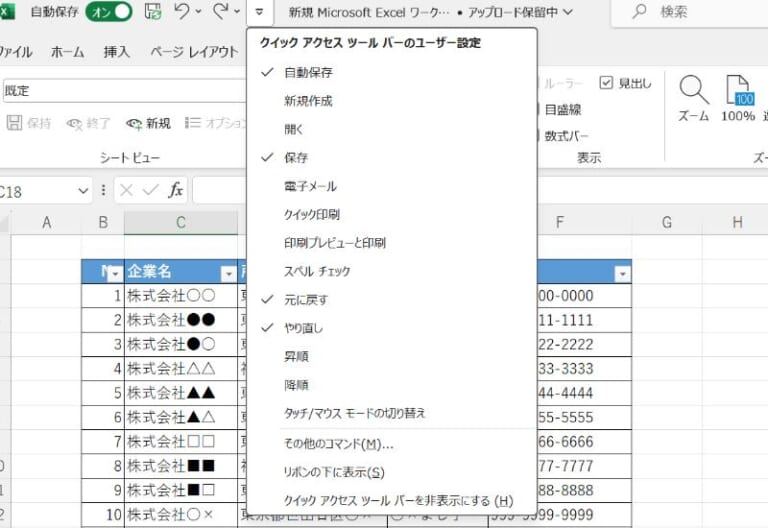Select 降順 from the menu
The width and height of the screenshot is (768, 528).
392,385
